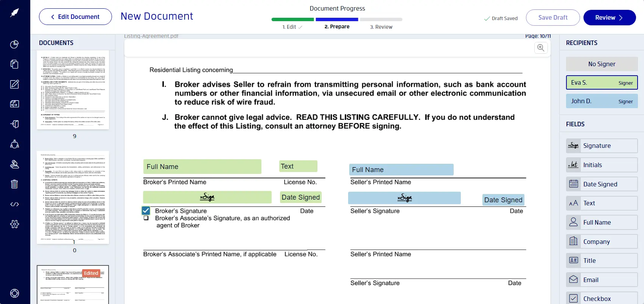Select green Date Signed field
644x304 pixels.
point(301,197)
